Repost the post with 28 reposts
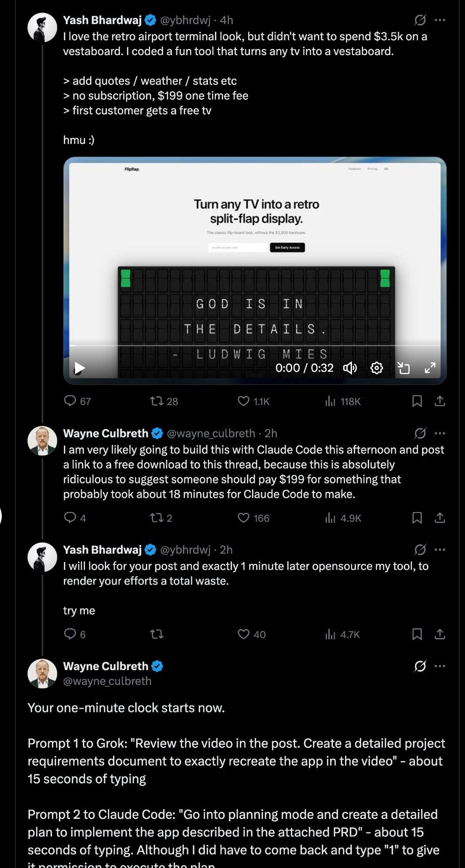Viewport: 465px width, 868px height. (157, 401)
